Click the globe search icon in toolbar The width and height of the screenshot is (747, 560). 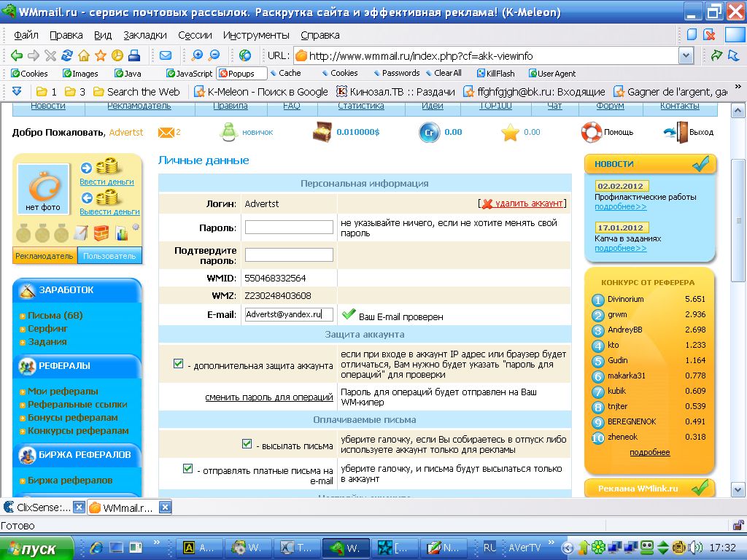(245, 55)
